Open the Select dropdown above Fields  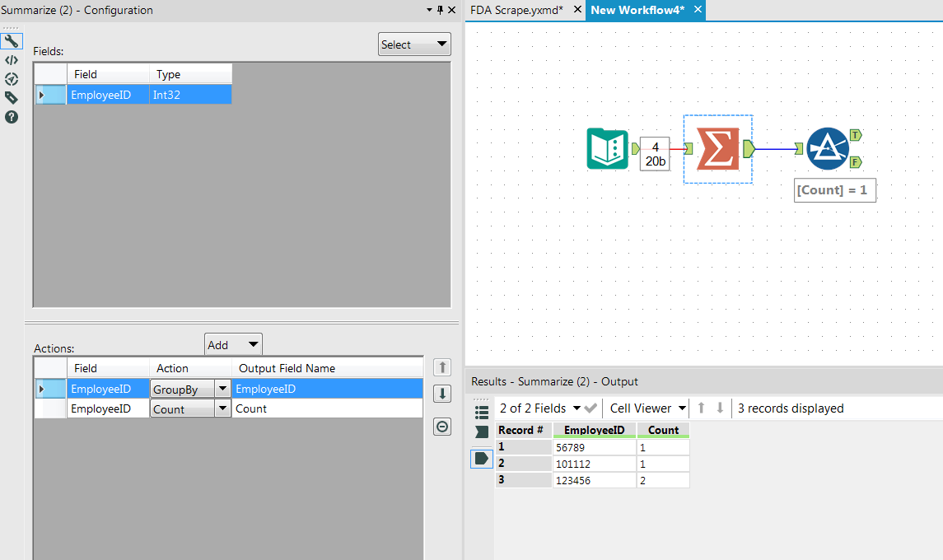414,44
